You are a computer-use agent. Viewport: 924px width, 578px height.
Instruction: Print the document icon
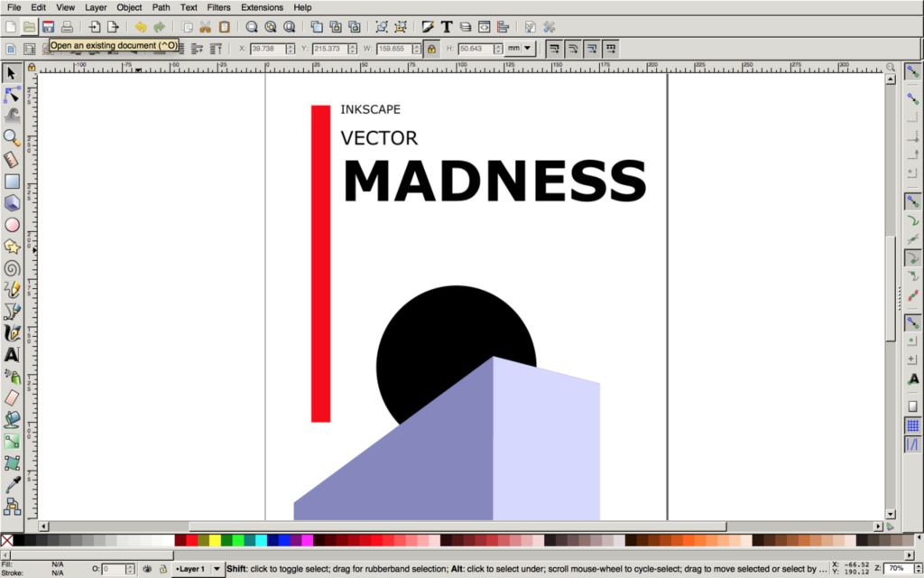coord(67,27)
